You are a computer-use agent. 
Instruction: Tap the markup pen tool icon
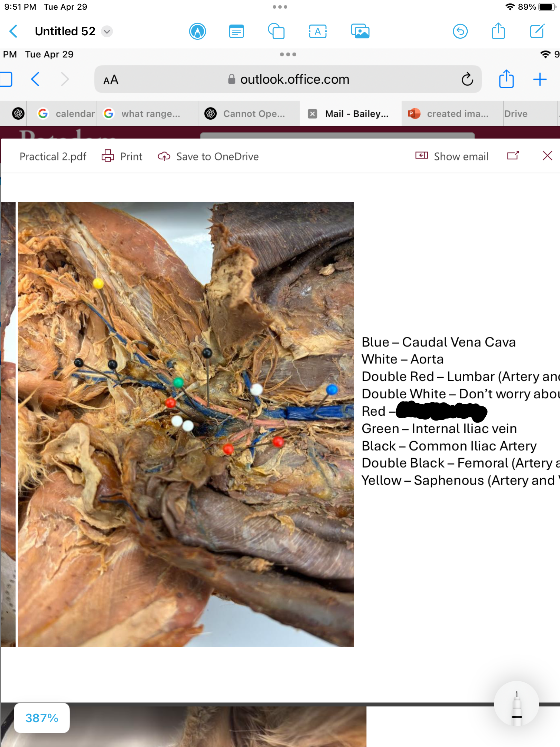click(197, 31)
